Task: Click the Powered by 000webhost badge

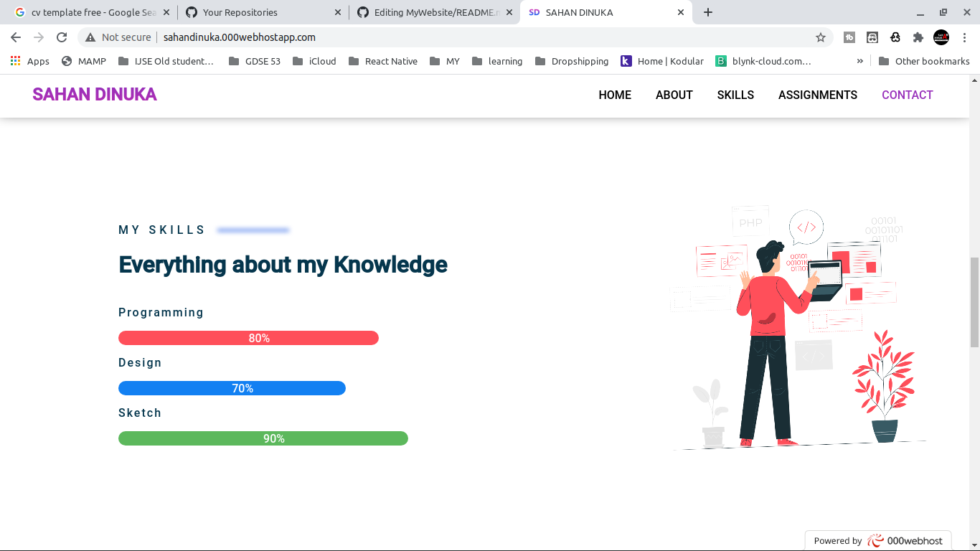Action: pos(879,541)
